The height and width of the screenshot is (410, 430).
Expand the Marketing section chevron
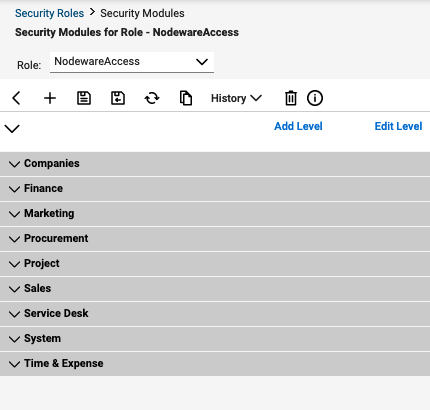(x=14, y=214)
